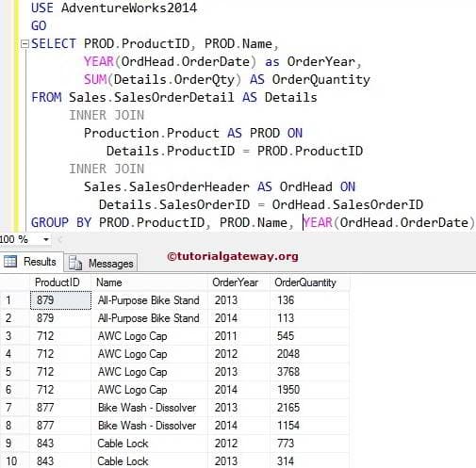Click the FROM keyword in the query
This screenshot has width=476, height=468.
click(x=46, y=97)
